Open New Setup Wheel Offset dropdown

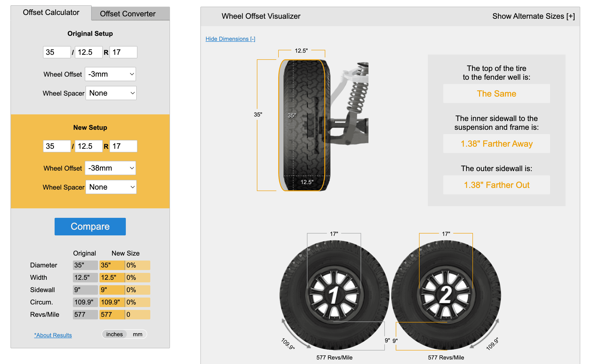(110, 168)
